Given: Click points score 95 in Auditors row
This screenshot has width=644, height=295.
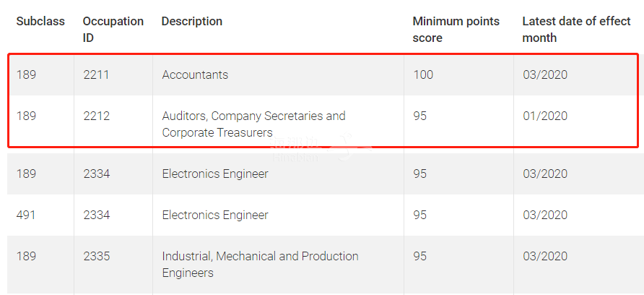Looking at the screenshot, I should coord(419,116).
